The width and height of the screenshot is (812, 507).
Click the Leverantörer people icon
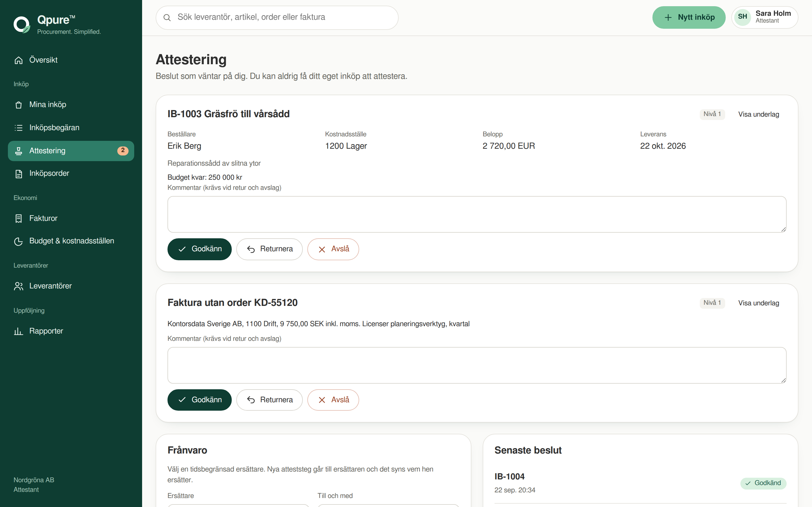[18, 286]
